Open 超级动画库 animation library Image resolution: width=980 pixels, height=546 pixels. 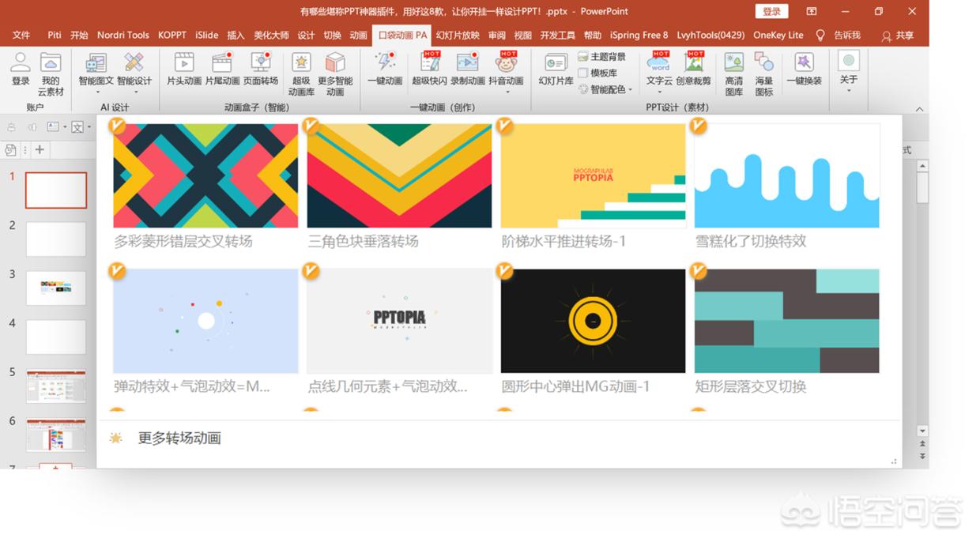(x=301, y=63)
